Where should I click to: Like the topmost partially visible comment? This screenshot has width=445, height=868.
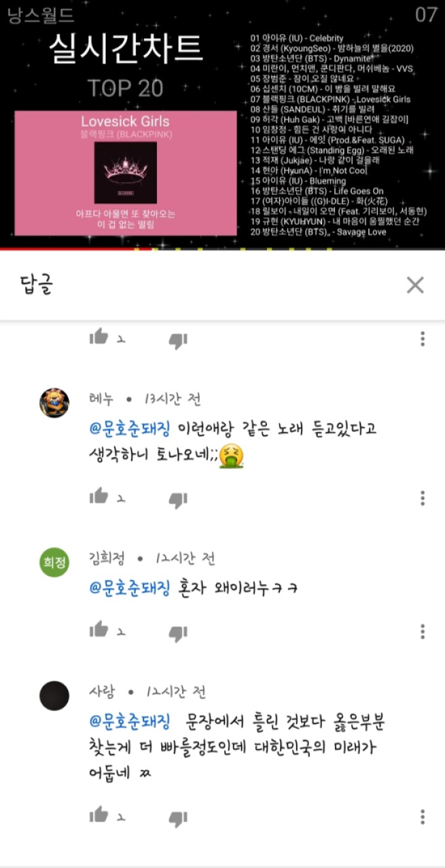click(x=98, y=337)
